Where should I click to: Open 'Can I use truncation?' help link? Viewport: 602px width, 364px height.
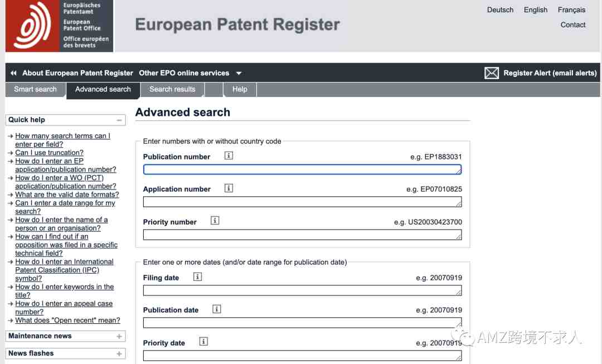pos(49,152)
